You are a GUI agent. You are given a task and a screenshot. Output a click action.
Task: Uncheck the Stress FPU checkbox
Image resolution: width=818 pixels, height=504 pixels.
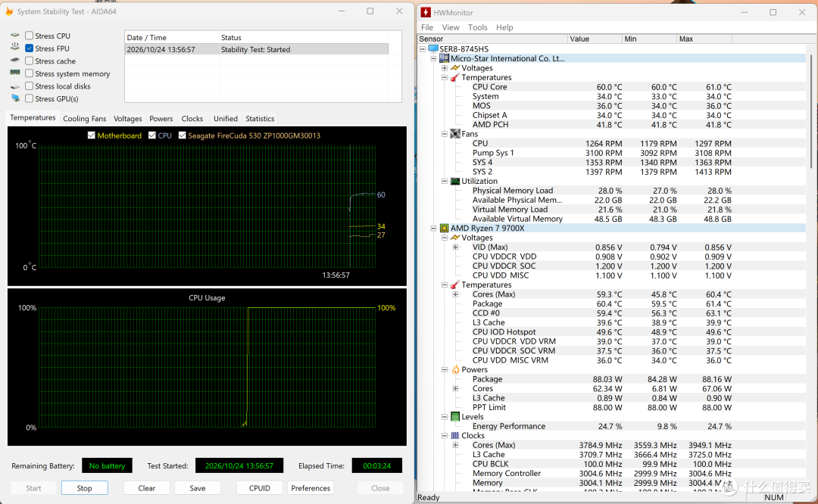tap(30, 48)
